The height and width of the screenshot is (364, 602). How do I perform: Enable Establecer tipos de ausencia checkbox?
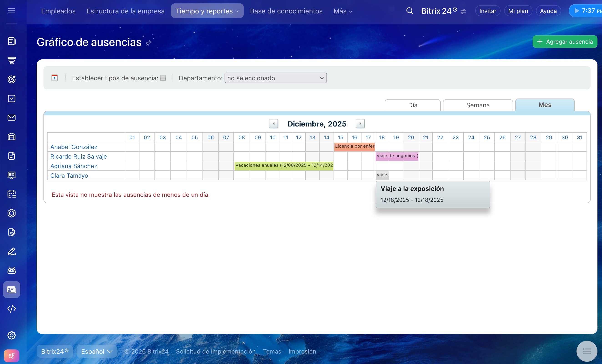click(x=163, y=78)
